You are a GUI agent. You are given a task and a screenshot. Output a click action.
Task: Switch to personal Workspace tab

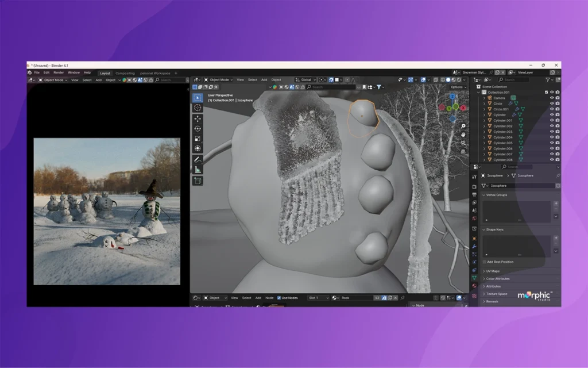[x=155, y=73]
